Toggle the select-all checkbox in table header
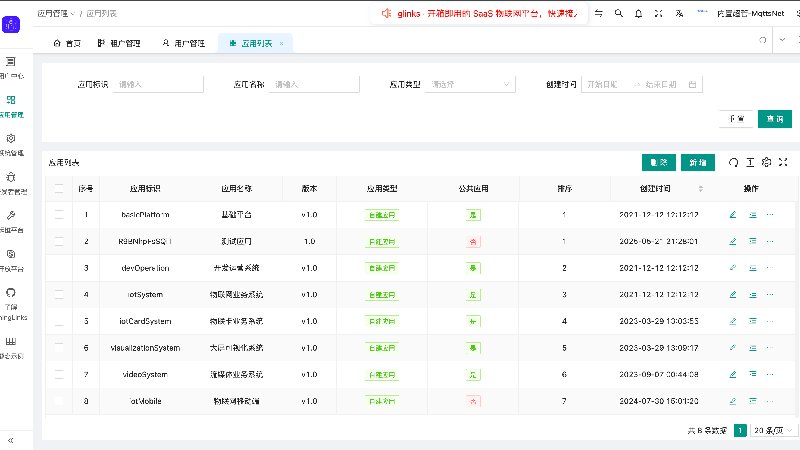 pyautogui.click(x=59, y=189)
